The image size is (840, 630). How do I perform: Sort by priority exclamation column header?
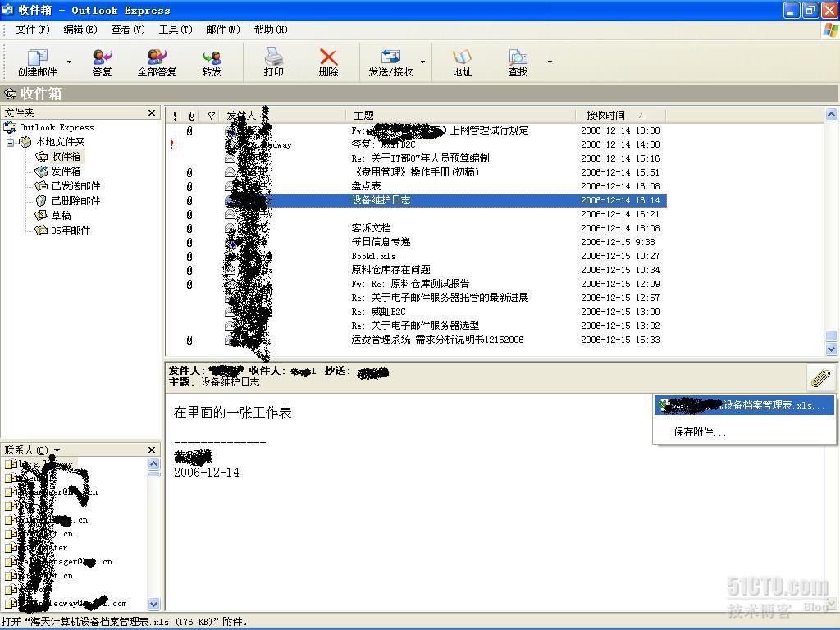(175, 115)
